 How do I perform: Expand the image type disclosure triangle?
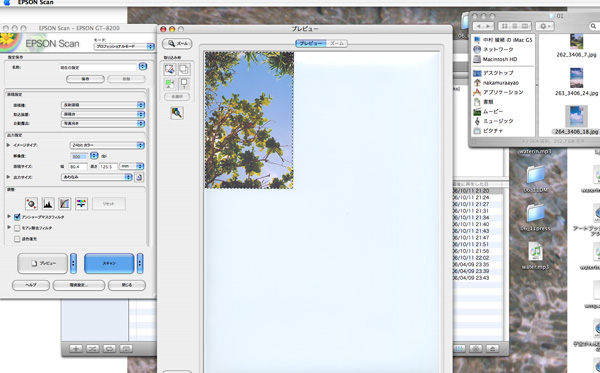click(8, 145)
